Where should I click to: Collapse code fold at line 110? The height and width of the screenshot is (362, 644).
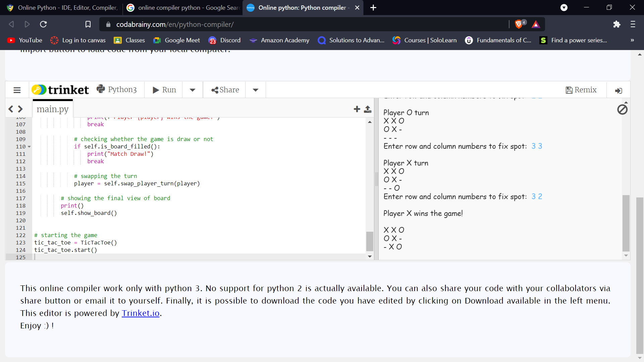click(x=29, y=147)
